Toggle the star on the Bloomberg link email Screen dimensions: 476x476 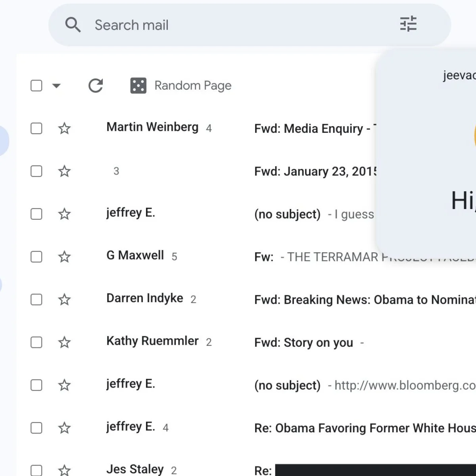pos(64,385)
